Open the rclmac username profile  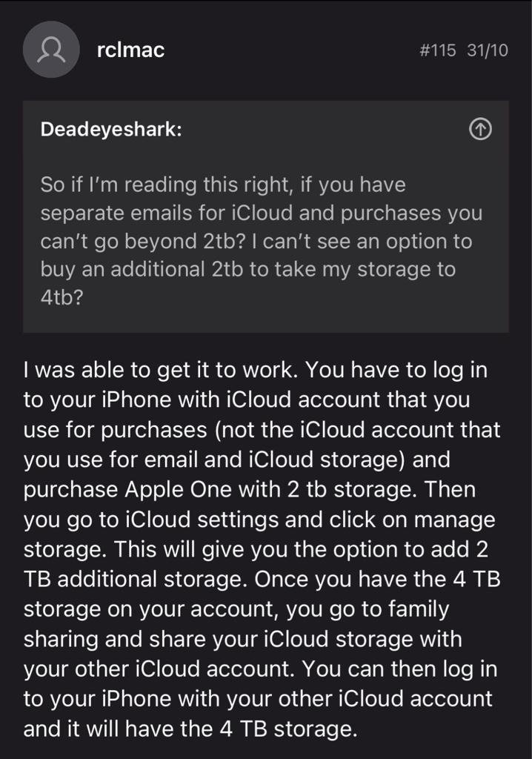130,50
